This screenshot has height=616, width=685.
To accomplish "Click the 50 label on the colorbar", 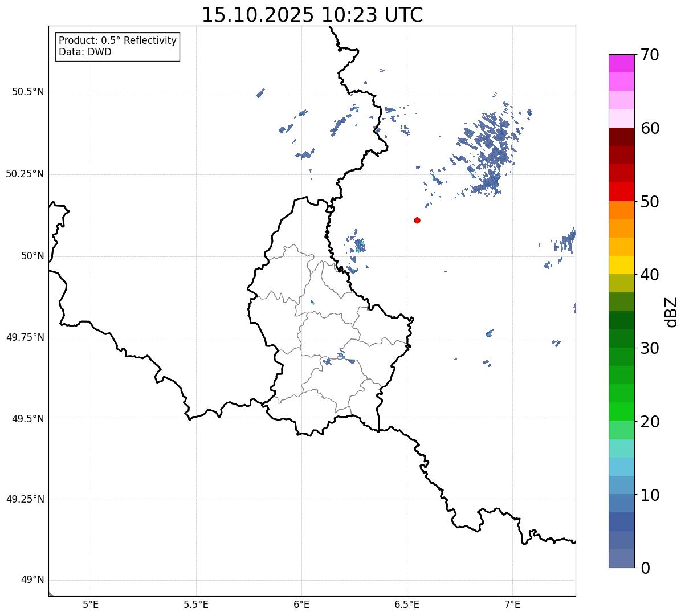I will pos(650,202).
